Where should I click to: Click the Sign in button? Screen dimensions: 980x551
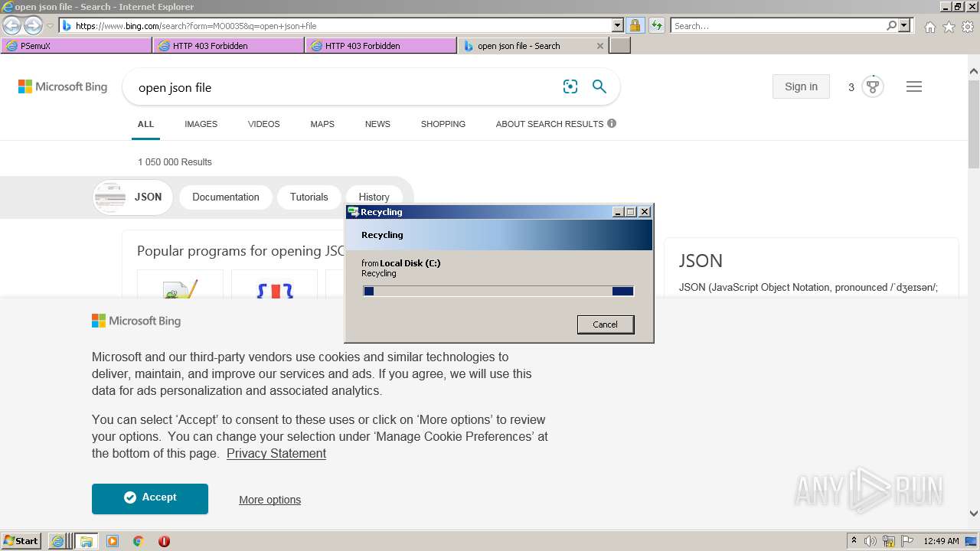[x=801, y=86]
